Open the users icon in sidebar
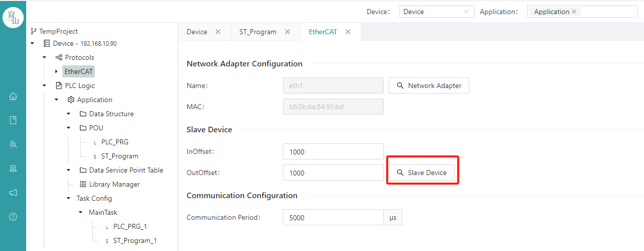This screenshot has width=644, height=251. point(13,144)
